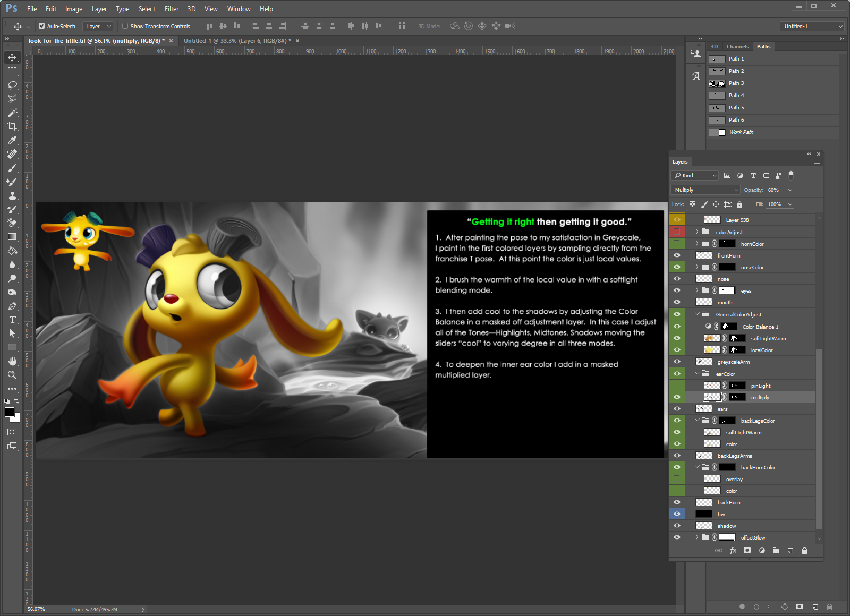
Task: Click the foreground color swatch
Action: click(9, 413)
